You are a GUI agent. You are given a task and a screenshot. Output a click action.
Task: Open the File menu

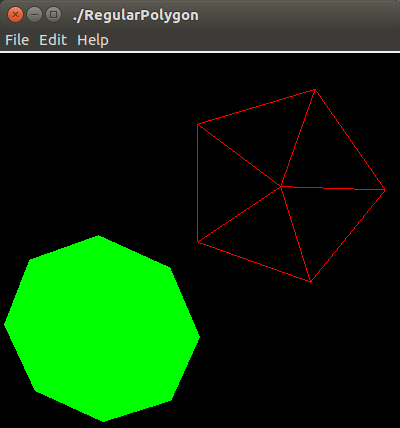[x=17, y=40]
